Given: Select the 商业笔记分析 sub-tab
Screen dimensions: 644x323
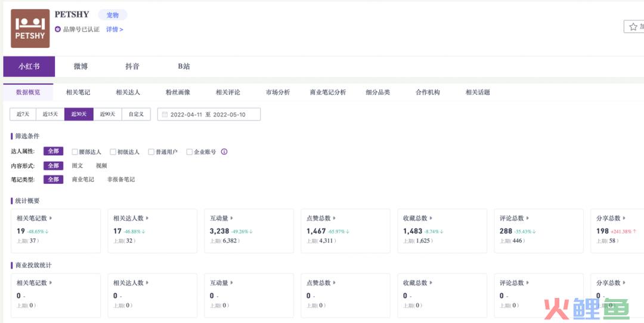Looking at the screenshot, I should tap(328, 92).
